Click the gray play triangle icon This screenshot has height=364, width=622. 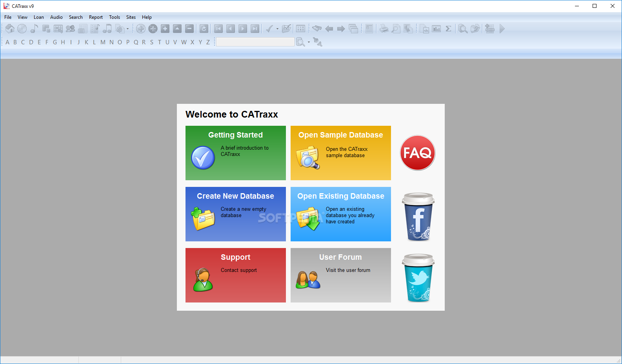(x=502, y=29)
